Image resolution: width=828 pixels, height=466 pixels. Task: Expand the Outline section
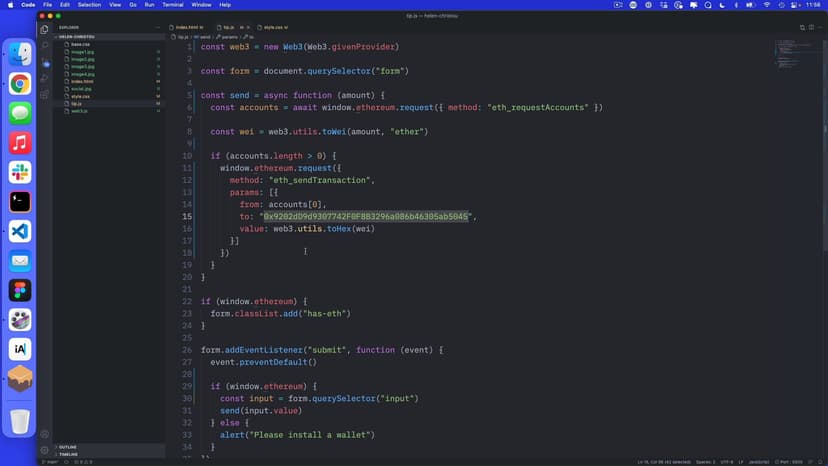coord(68,447)
